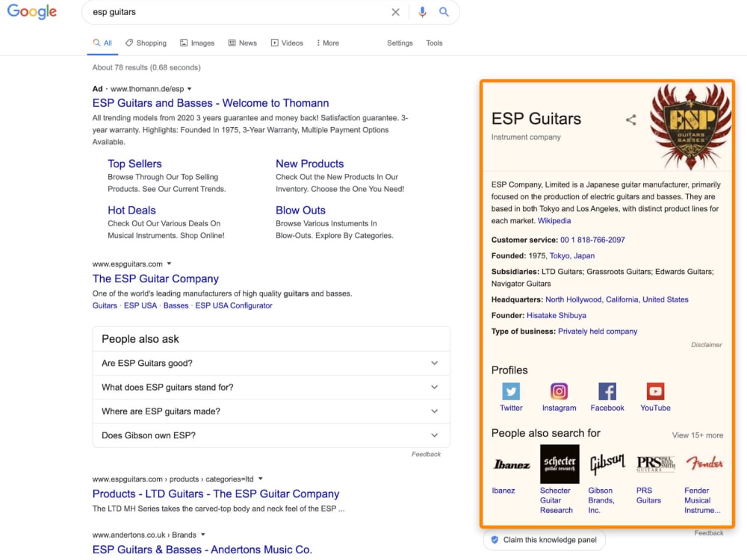
Task: Open the New Products sitelink
Action: tap(310, 164)
